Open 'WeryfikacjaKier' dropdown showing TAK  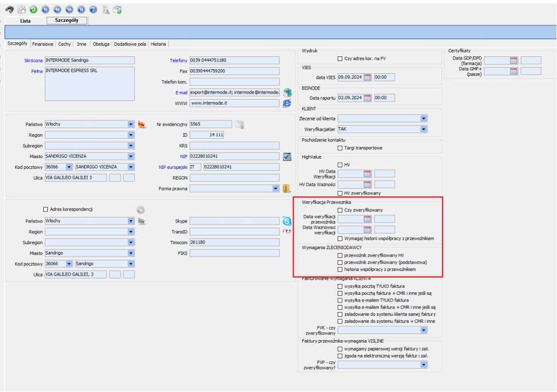point(423,129)
